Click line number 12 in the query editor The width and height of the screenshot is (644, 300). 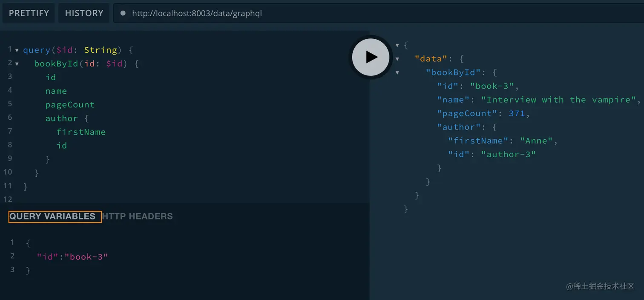pyautogui.click(x=8, y=199)
